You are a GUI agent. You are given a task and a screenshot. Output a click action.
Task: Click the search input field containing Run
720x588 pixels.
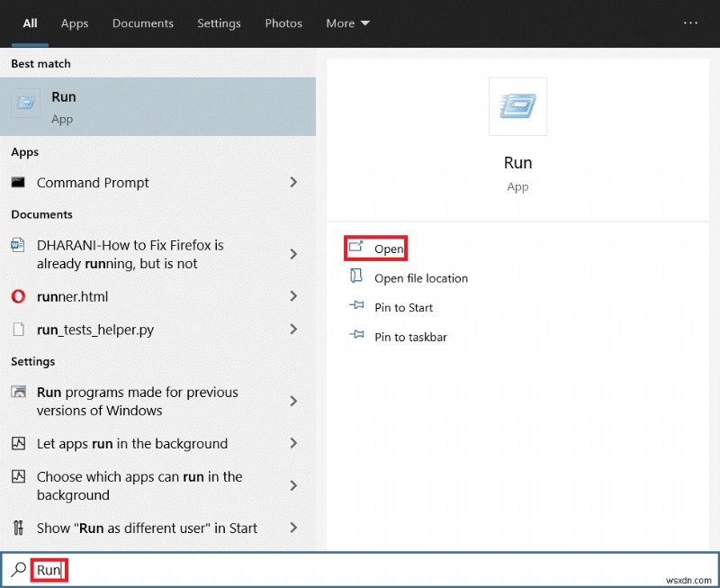(360, 570)
